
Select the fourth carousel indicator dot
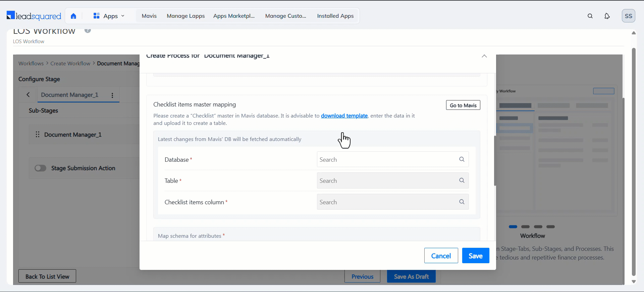coord(550,227)
